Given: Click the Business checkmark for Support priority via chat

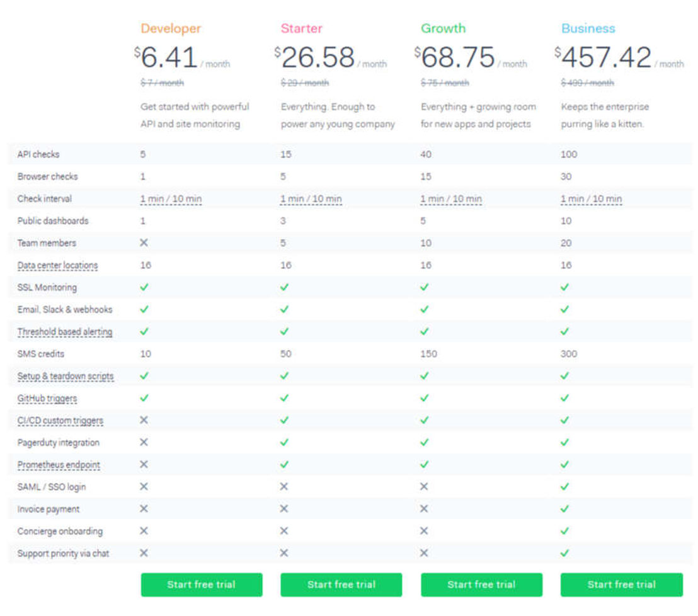Looking at the screenshot, I should coord(564,553).
